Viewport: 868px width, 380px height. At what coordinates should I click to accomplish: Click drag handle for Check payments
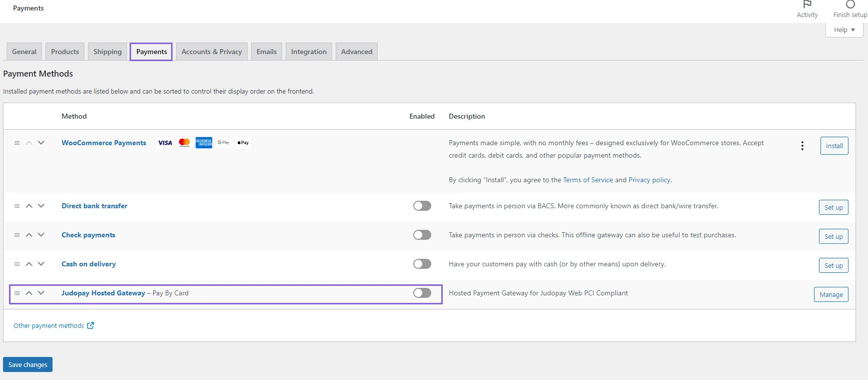tap(17, 235)
